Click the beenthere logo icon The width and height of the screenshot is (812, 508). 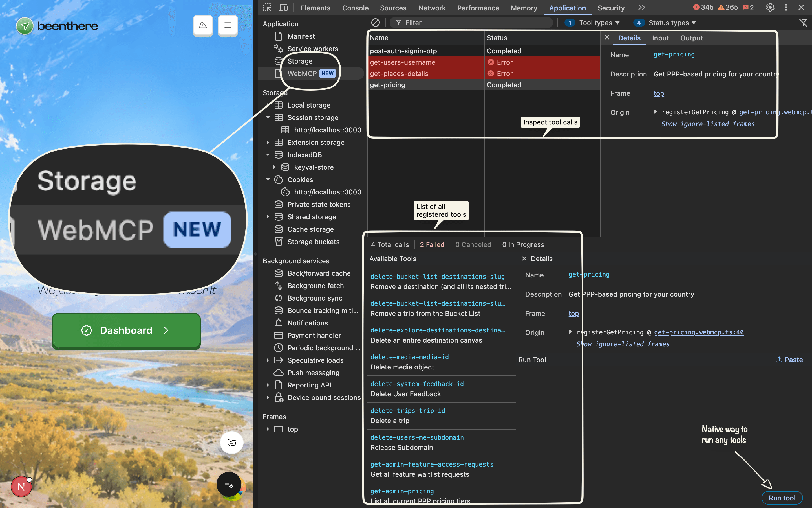25,26
